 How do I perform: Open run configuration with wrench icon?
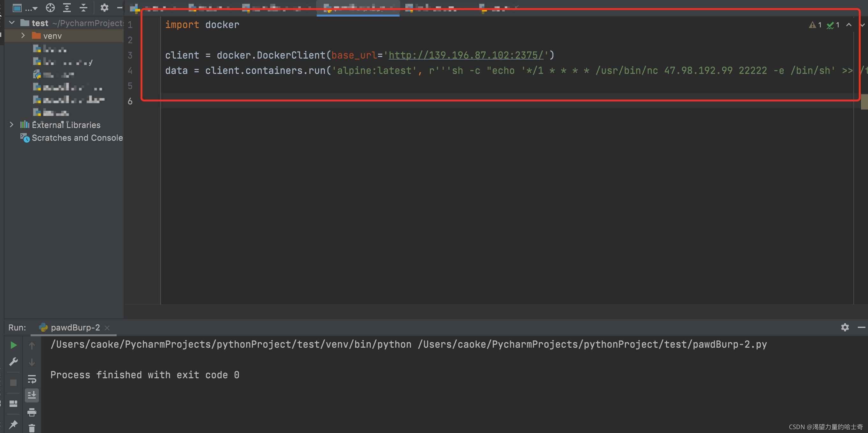13,362
